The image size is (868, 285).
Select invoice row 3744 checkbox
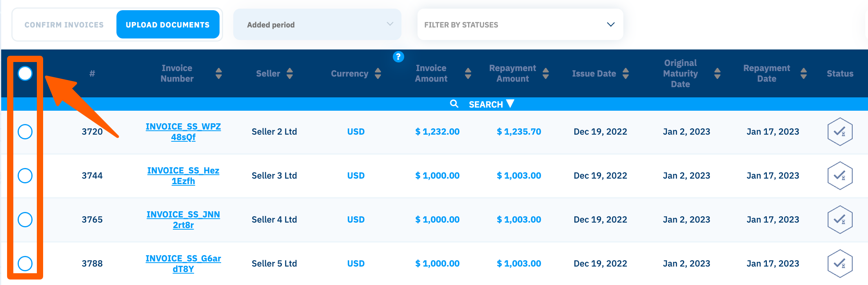[25, 175]
